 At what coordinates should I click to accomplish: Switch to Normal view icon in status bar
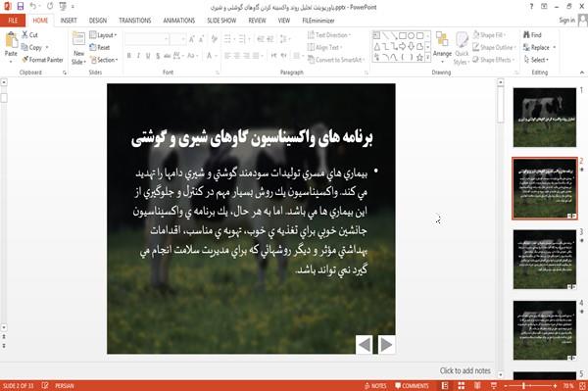click(x=445, y=386)
